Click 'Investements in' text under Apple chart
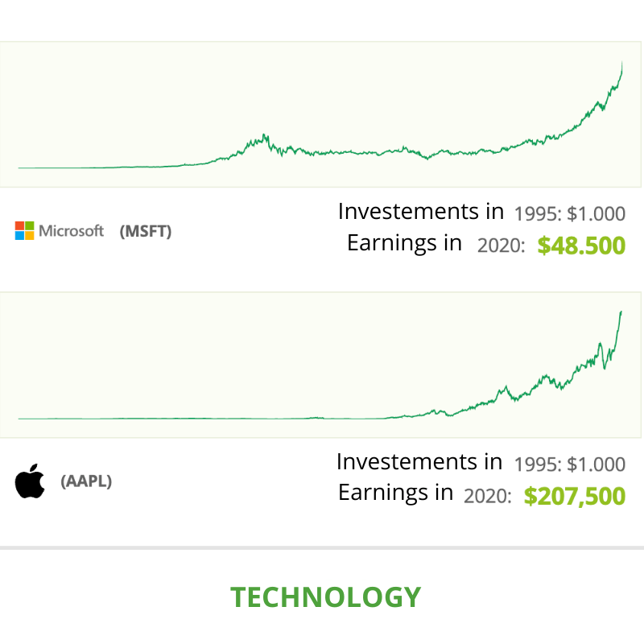The height and width of the screenshot is (644, 644). coord(419,461)
